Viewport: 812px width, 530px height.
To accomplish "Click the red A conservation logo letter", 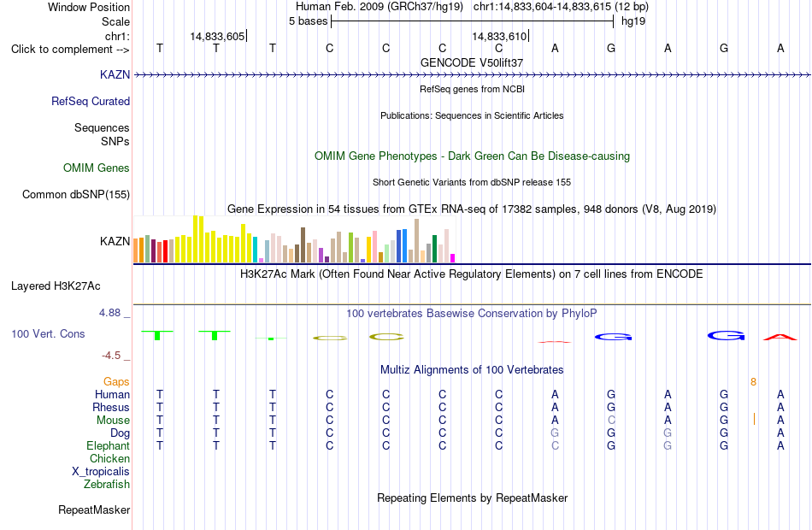I will coord(780,338).
